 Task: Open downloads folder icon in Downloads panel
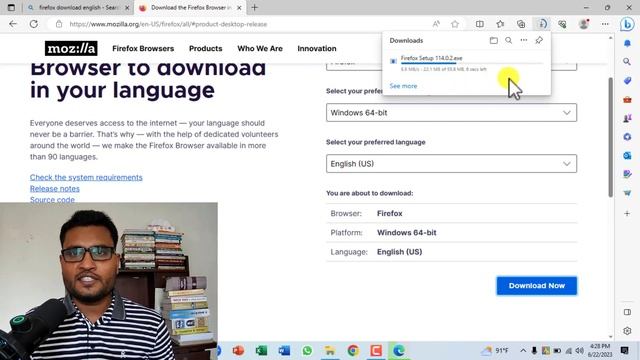[x=493, y=40]
